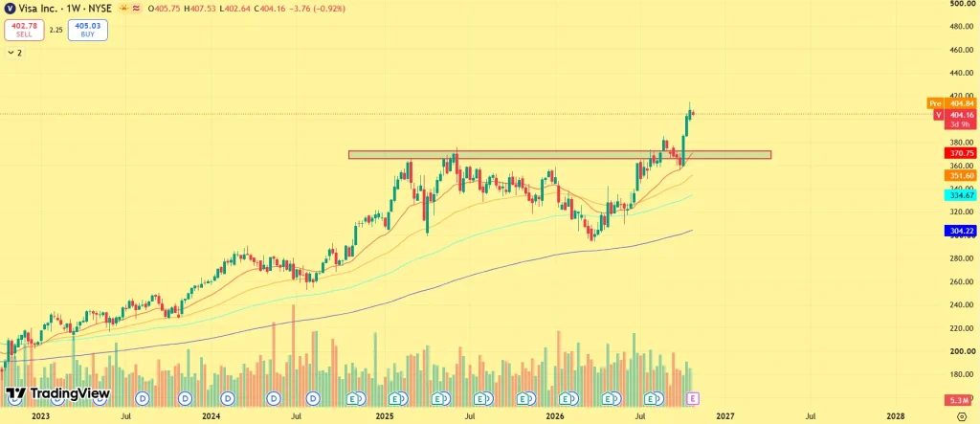Click the H407.53 high value in the legend
980x424 pixels.
pos(200,9)
